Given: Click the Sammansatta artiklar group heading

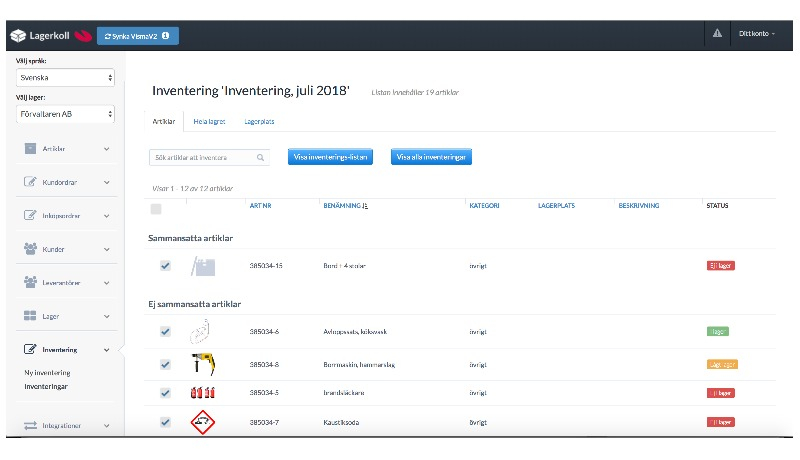Looking at the screenshot, I should 190,238.
